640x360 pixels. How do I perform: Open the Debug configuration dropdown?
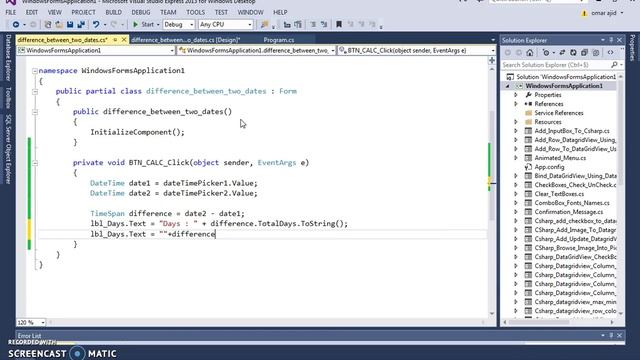(178, 25)
